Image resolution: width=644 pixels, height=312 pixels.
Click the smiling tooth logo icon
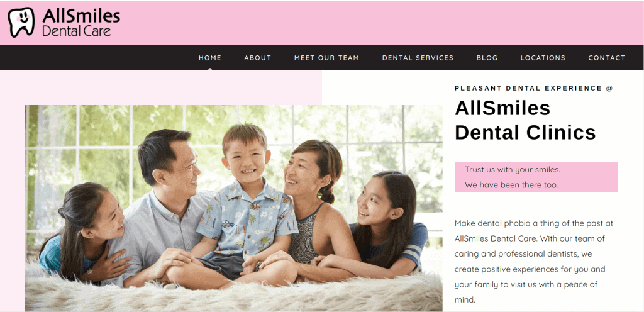coord(21,22)
